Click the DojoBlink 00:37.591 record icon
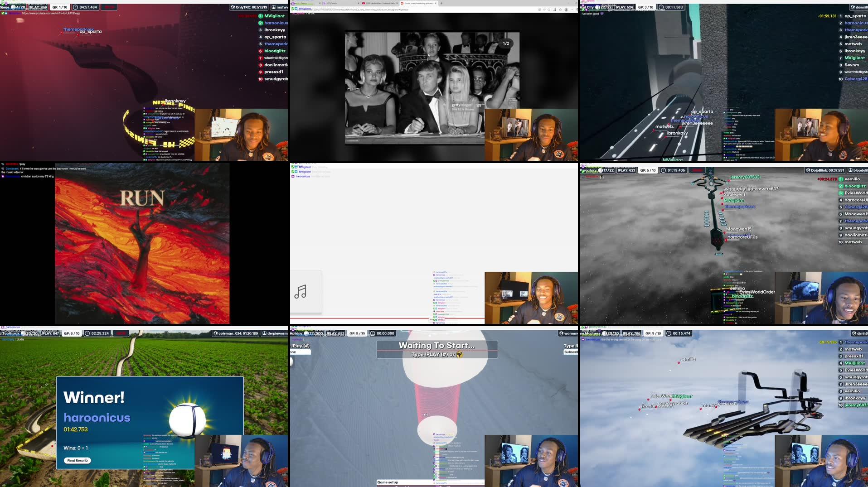Screen dimensions: 868x487 coord(809,170)
